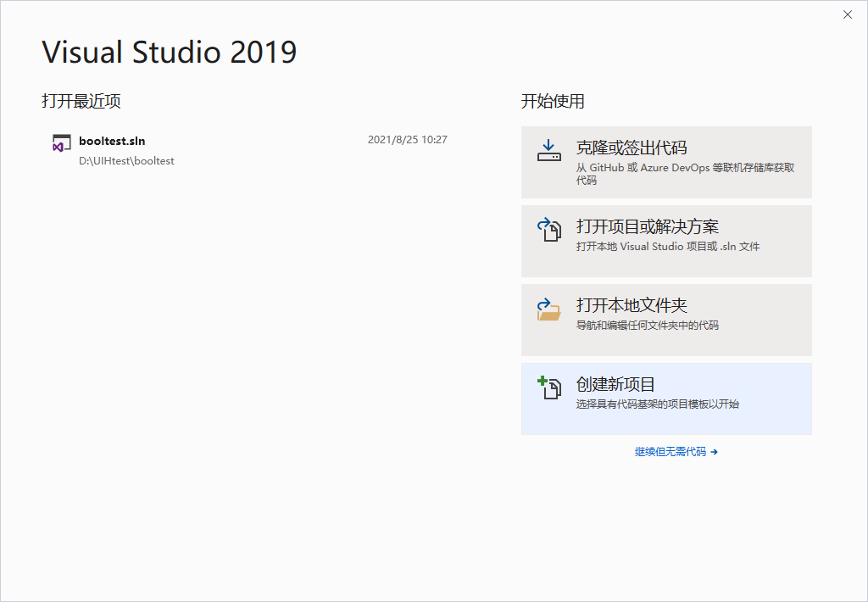Screen dimensions: 868x602
Task: Close the Visual Studio start window
Action: click(x=848, y=14)
